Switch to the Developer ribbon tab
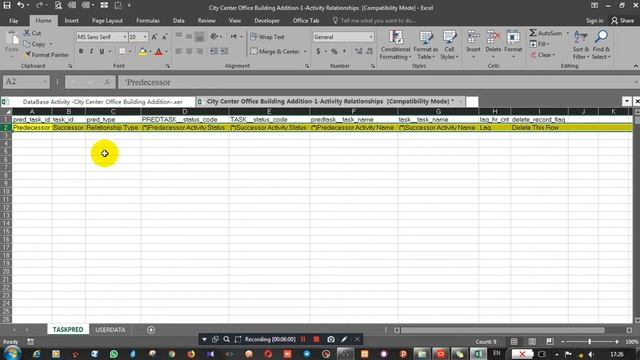The width and height of the screenshot is (640, 360). [x=267, y=20]
